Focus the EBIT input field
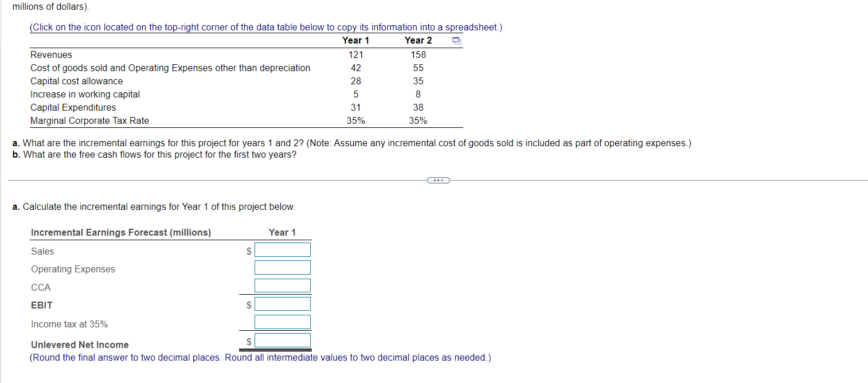Screen dimensions: 868x383 coord(283,303)
